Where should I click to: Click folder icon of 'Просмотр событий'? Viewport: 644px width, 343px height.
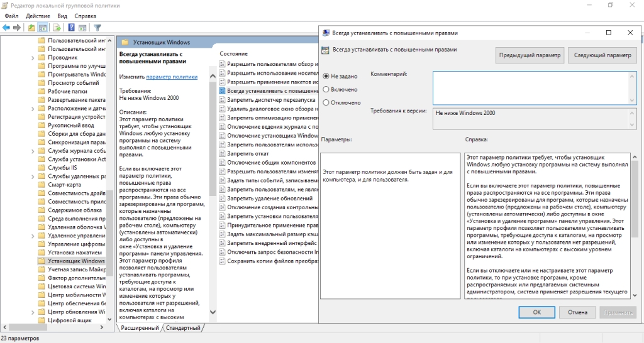(x=41, y=82)
